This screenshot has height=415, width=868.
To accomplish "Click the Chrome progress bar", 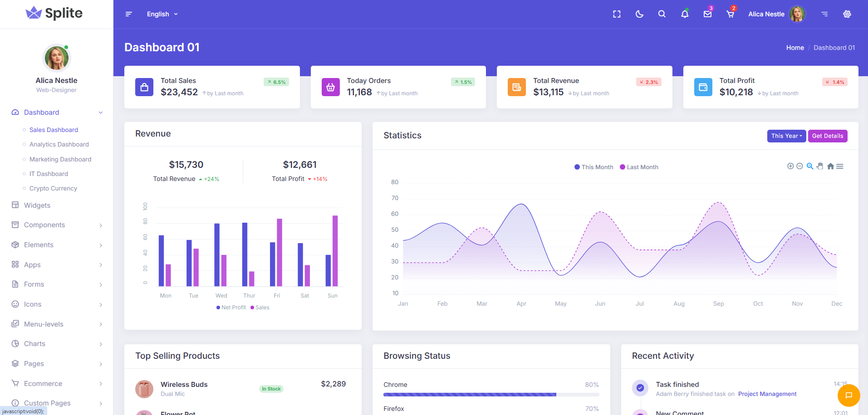I will (x=491, y=395).
